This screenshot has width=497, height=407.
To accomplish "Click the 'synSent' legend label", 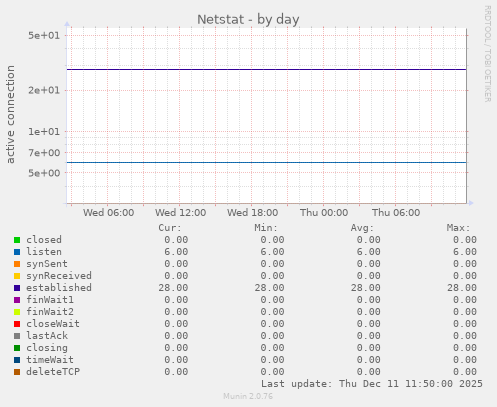I will (x=47, y=264).
